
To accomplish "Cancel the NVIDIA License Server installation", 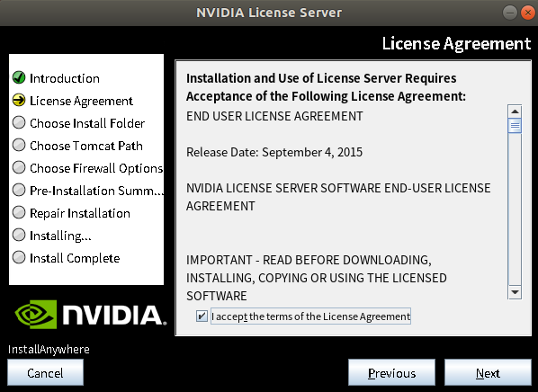I will pyautogui.click(x=45, y=372).
